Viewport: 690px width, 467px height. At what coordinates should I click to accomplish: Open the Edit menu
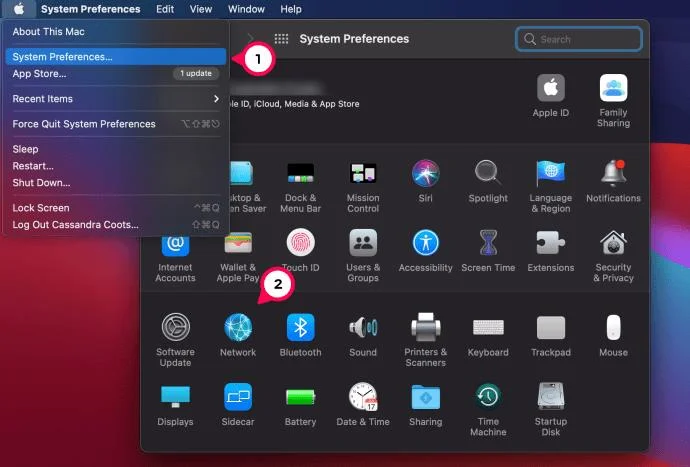165,9
